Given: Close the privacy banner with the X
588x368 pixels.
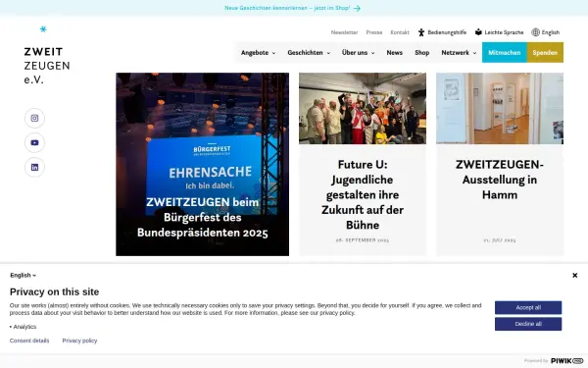Looking at the screenshot, I should pos(574,275).
